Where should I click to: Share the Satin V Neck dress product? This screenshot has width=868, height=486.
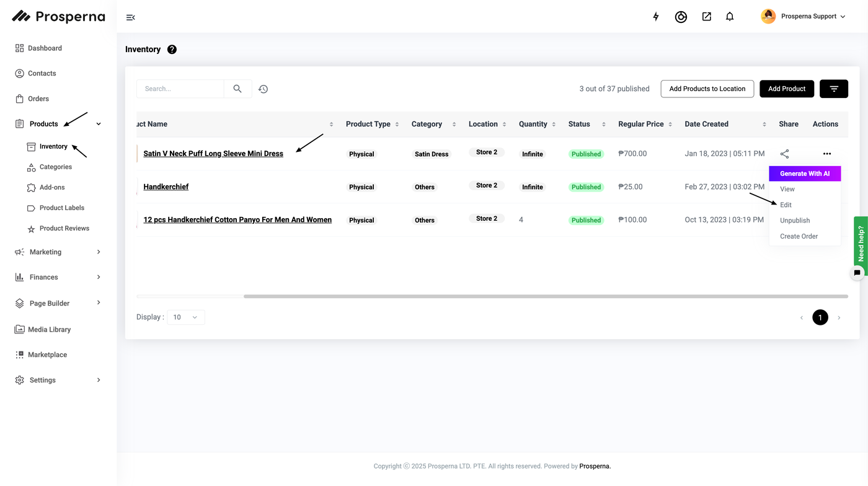click(784, 154)
